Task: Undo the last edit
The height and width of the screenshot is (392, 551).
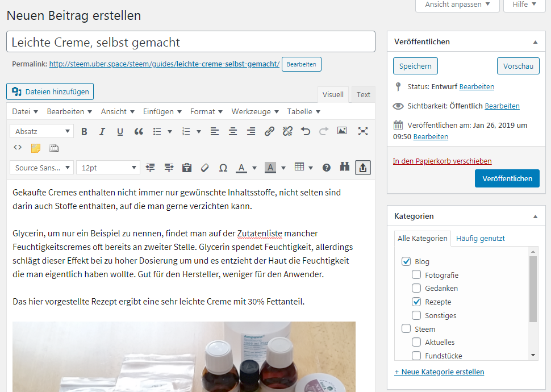Action: coord(306,131)
